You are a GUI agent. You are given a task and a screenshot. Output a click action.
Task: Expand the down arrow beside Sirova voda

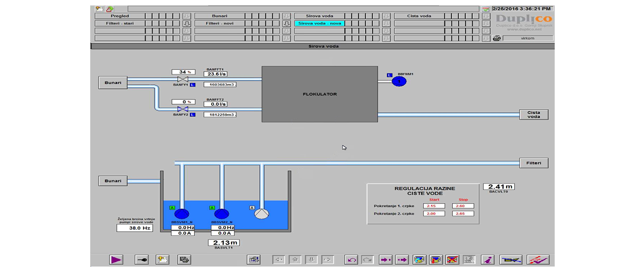point(386,16)
